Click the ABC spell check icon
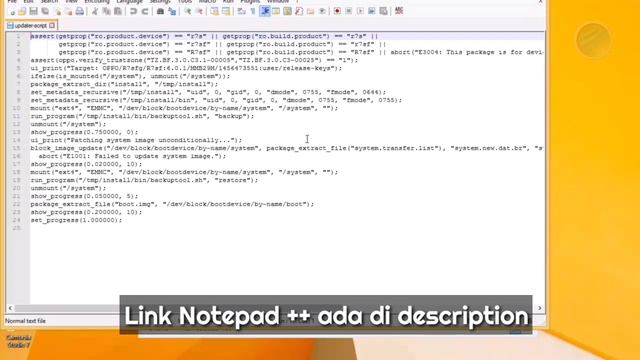 [x=399, y=11]
